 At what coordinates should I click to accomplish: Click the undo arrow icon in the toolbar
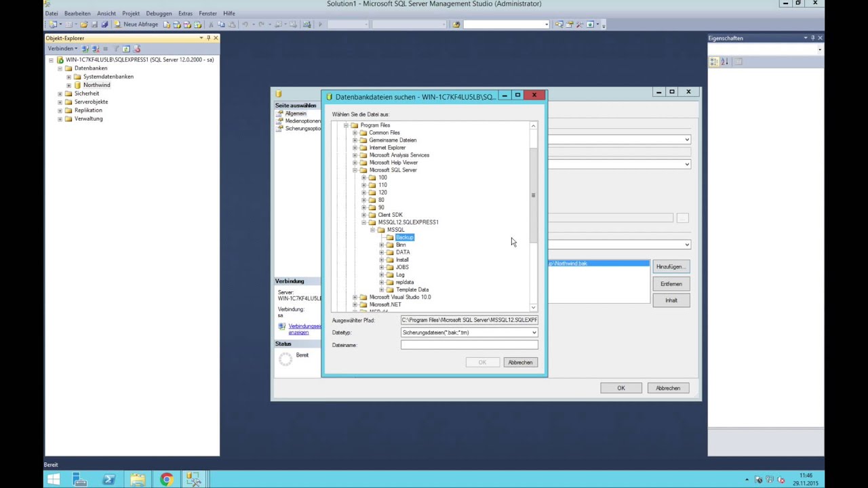245,24
